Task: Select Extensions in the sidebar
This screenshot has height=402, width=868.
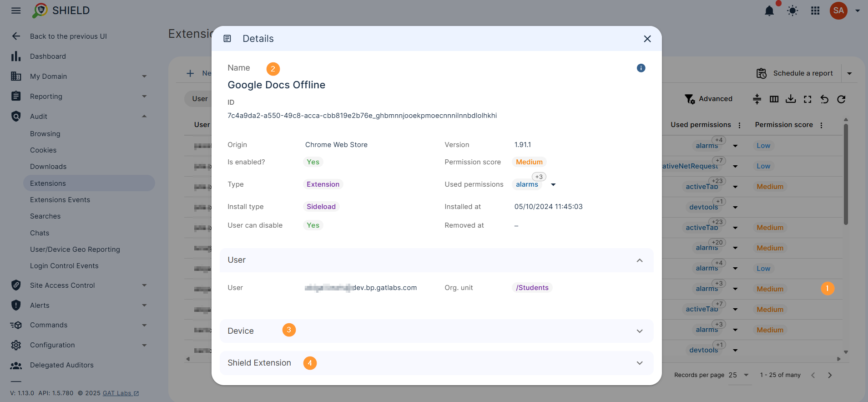Action: coord(89,183)
